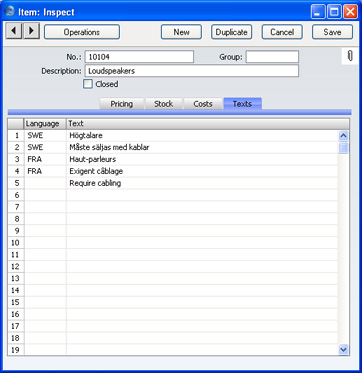Click the empty Language cell in row 5
Screen dimensions: 362x373
45,183
